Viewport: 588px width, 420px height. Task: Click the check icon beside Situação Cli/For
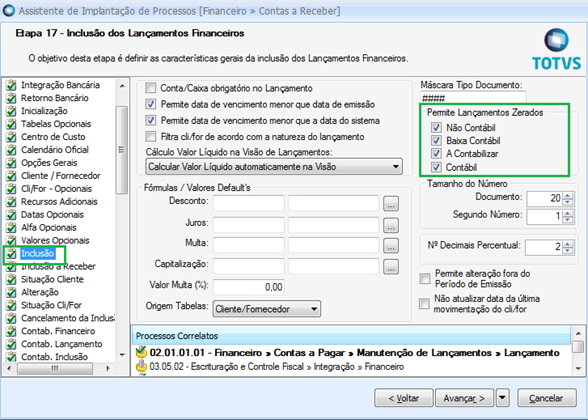click(x=11, y=305)
